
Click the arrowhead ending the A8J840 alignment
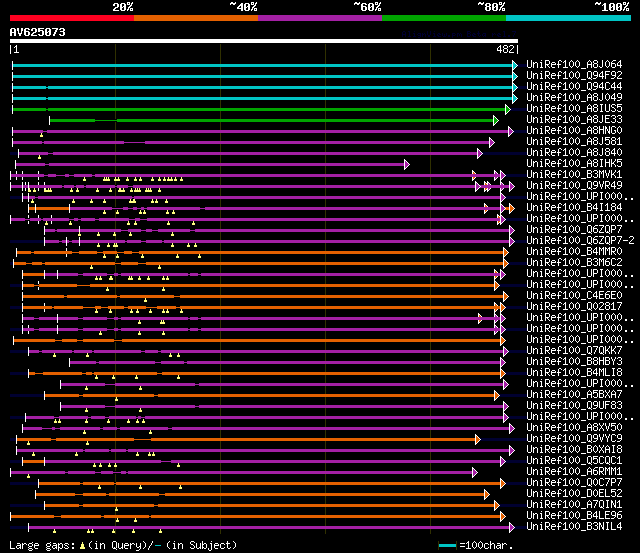pyautogui.click(x=480, y=153)
